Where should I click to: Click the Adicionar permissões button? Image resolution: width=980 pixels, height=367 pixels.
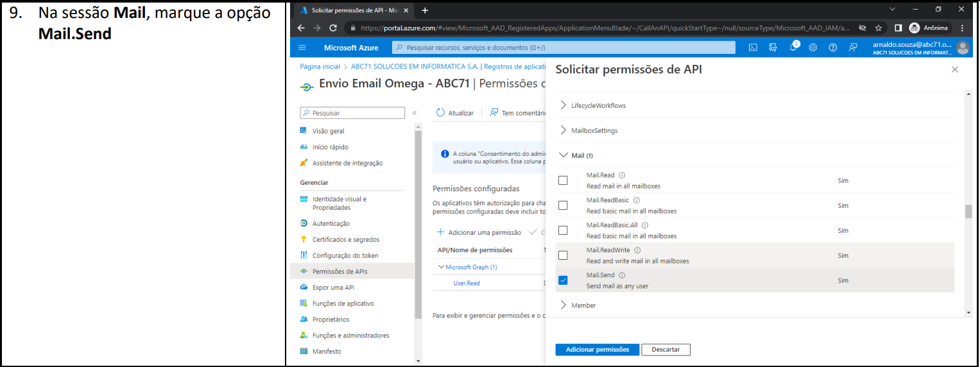tap(597, 350)
